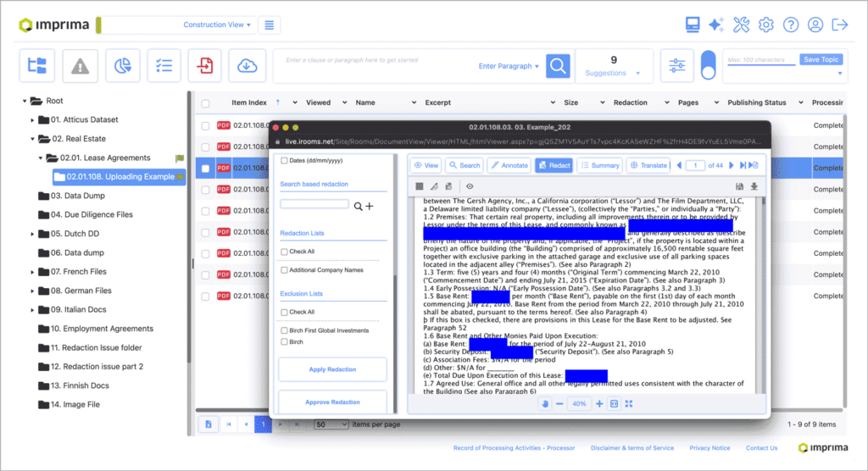
Task: Click the red PDF export icon
Action: click(x=205, y=65)
